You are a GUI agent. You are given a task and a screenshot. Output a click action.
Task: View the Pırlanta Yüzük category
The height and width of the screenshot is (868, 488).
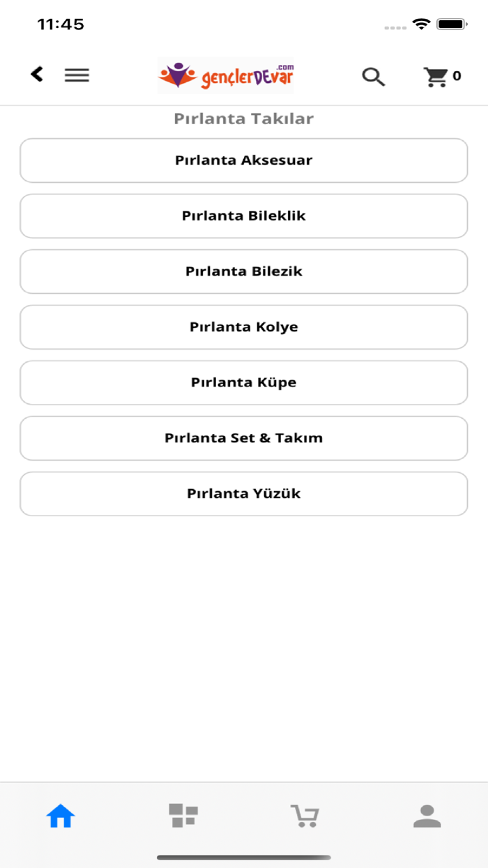243,493
